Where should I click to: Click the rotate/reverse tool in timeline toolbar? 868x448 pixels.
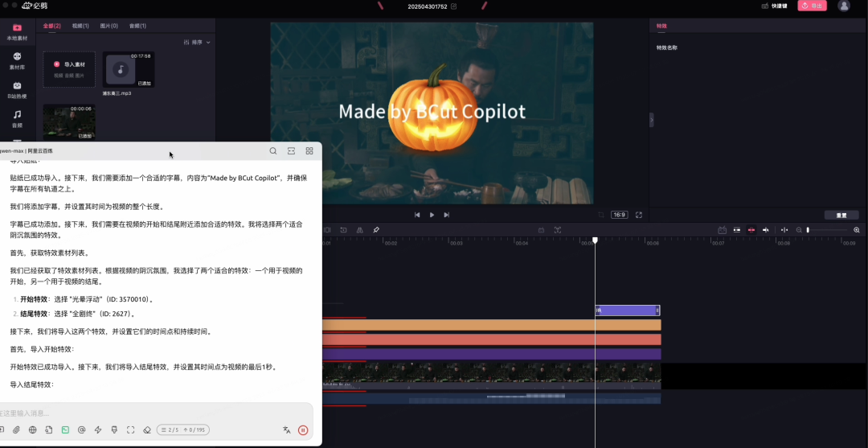(343, 230)
